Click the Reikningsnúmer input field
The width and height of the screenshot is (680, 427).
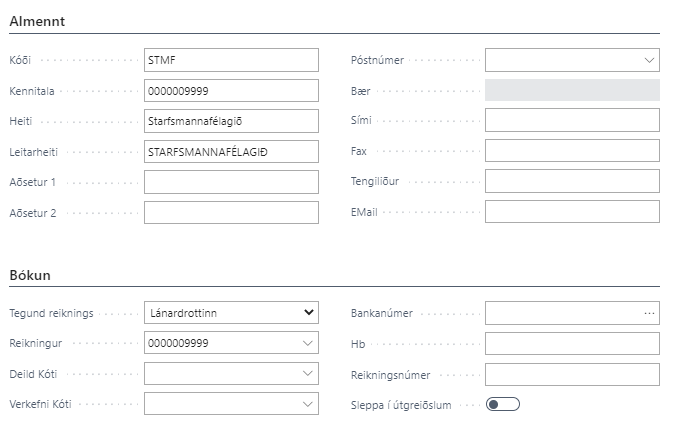pyautogui.click(x=572, y=374)
